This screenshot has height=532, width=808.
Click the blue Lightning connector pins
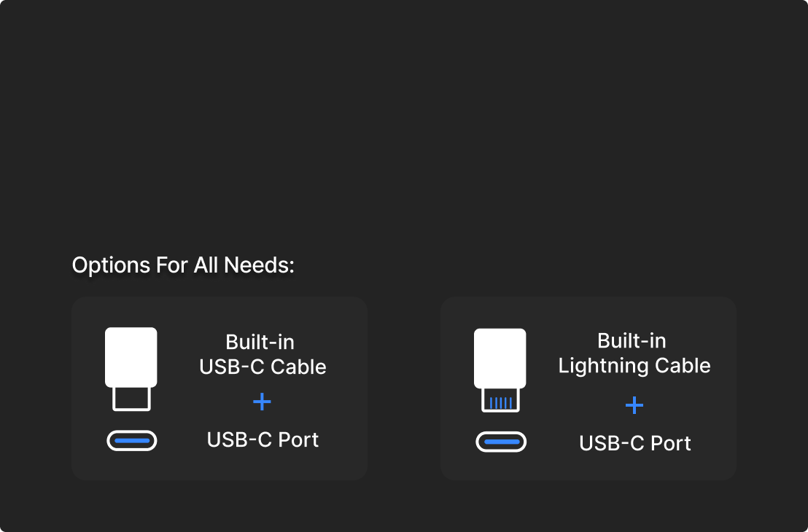(x=500, y=402)
